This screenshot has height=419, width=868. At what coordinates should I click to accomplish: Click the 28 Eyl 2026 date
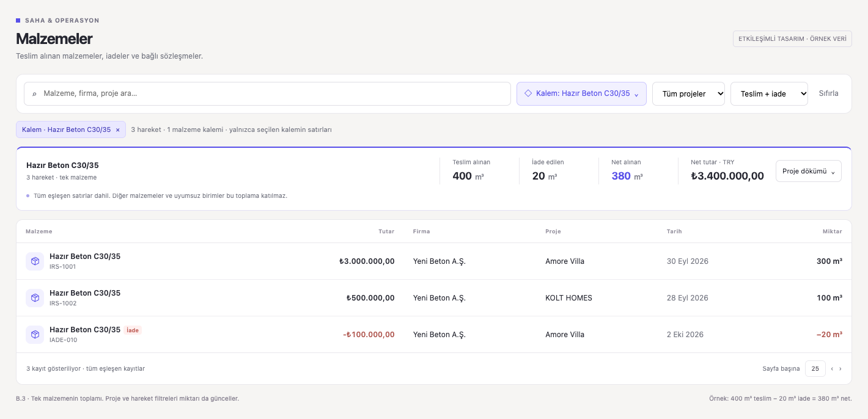pos(688,298)
